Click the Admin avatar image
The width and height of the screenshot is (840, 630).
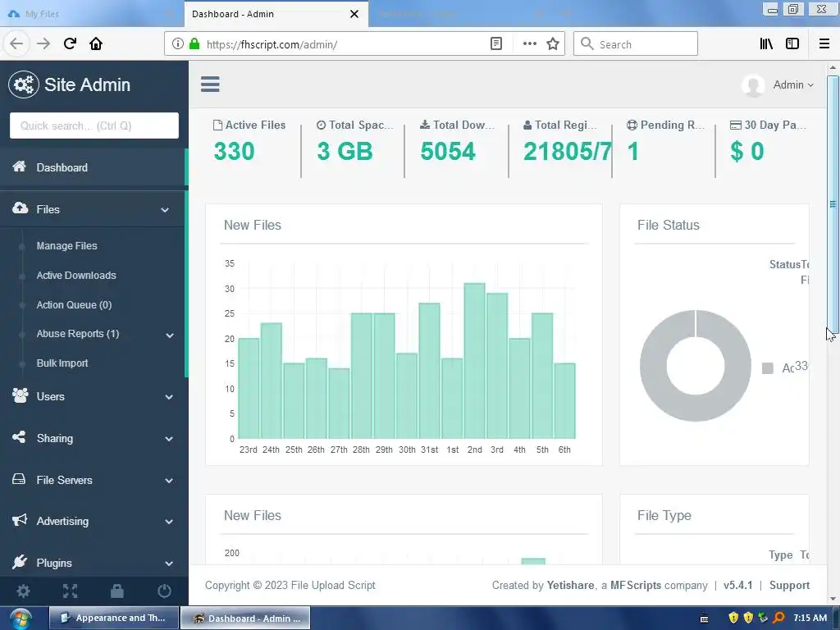753,85
